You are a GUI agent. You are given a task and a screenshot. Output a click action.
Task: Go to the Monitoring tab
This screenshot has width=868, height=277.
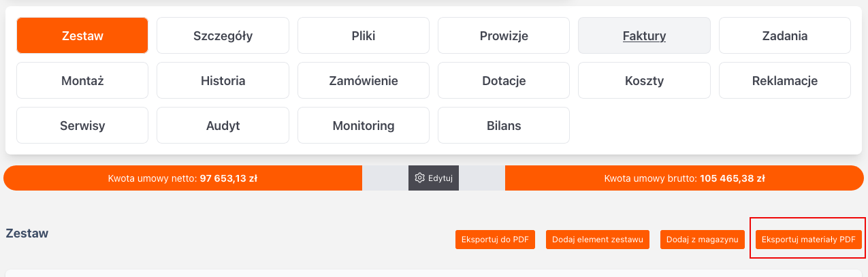pyautogui.click(x=364, y=125)
